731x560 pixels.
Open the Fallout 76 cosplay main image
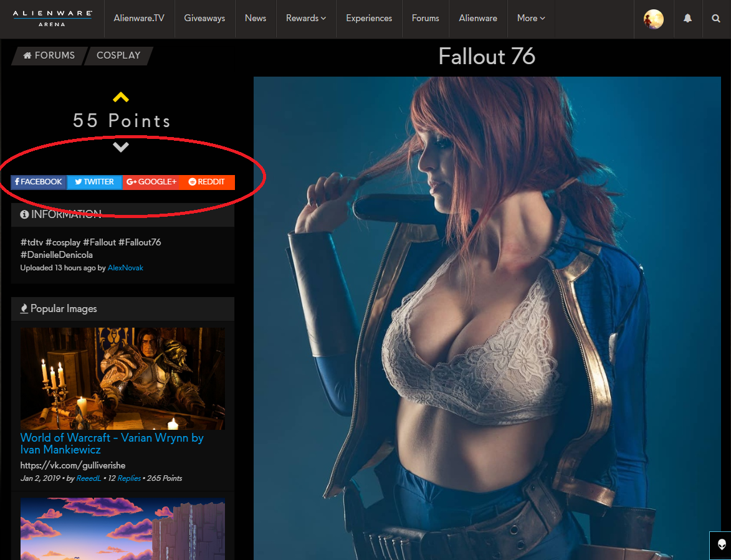487,318
